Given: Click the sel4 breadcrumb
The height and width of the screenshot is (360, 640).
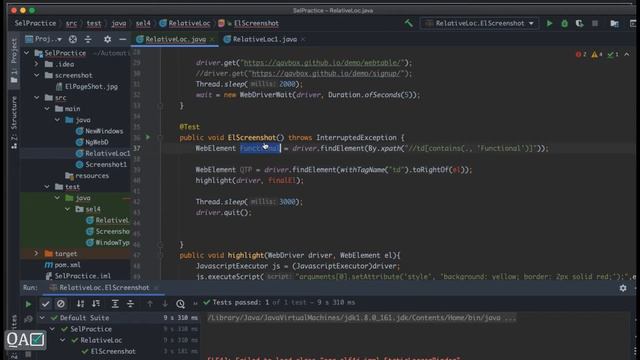Looking at the screenshot, I should [143, 23].
